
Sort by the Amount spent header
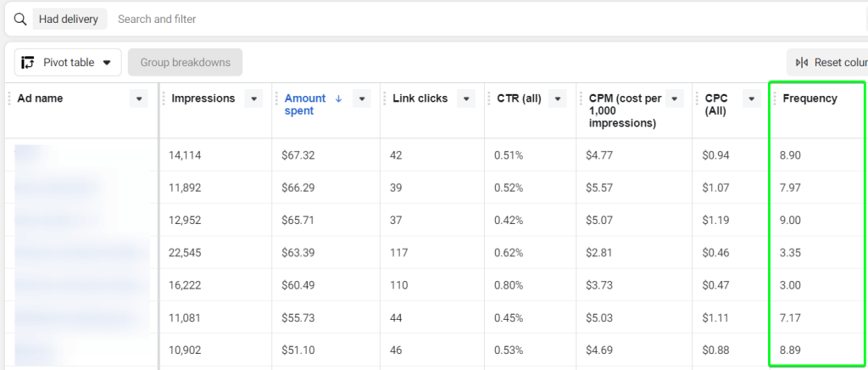pos(305,104)
